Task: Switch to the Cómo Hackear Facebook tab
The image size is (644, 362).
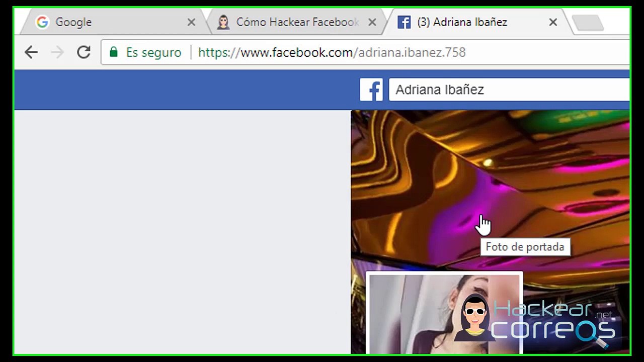Action: 297,22
